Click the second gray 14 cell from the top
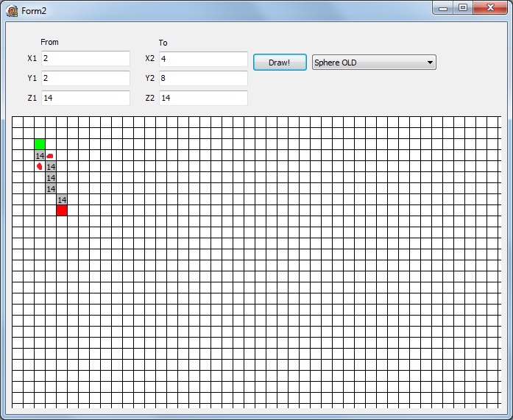This screenshot has height=420, width=513. [x=51, y=167]
